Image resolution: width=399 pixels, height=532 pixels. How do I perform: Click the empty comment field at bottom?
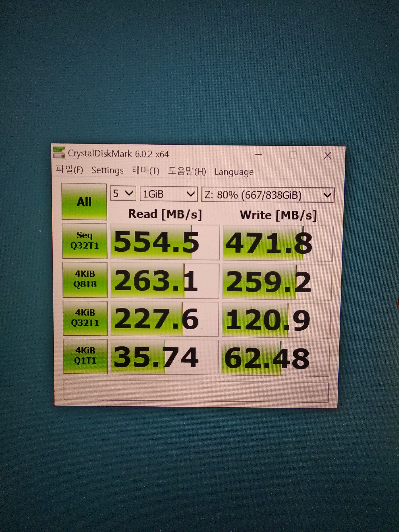point(196,391)
